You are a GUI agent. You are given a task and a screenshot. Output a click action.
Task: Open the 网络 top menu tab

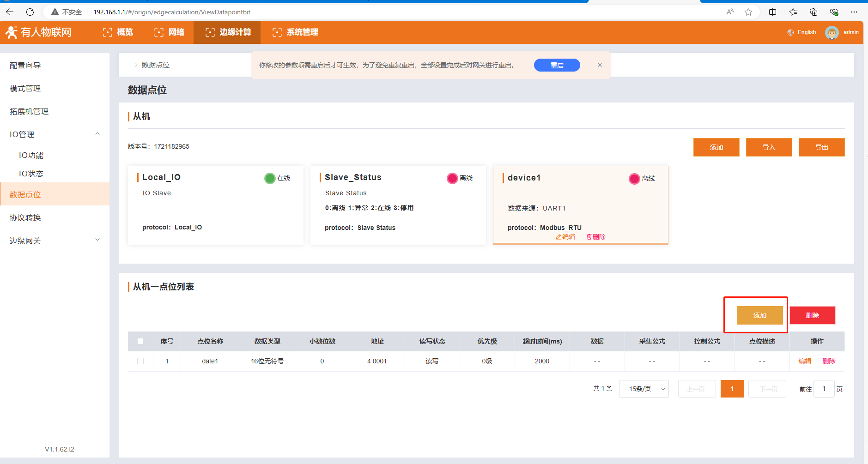170,32
